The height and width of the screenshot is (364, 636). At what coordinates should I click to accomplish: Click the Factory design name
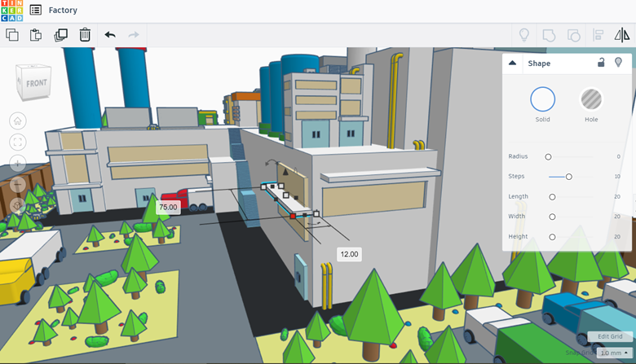(63, 10)
